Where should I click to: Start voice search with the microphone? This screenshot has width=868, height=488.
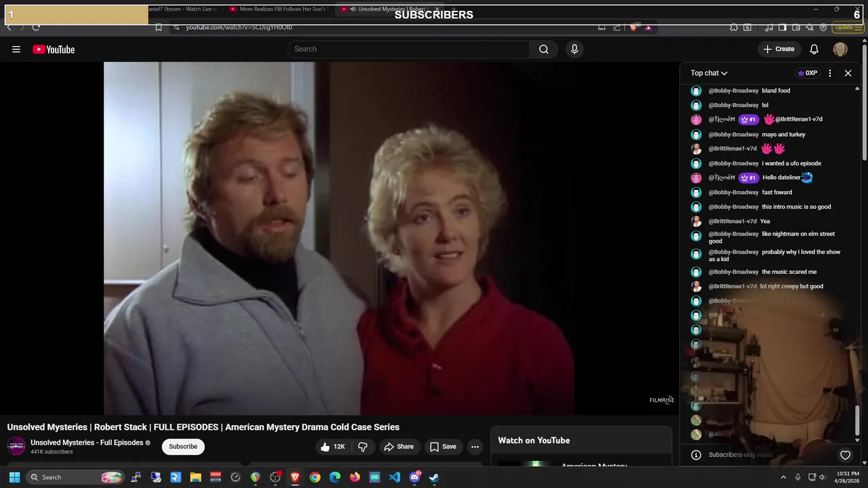(x=574, y=49)
